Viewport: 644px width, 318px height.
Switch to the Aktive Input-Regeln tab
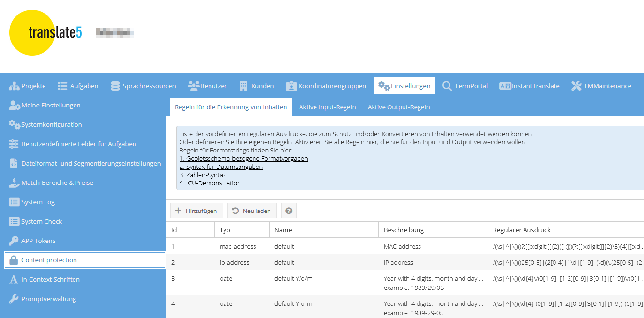[327, 107]
